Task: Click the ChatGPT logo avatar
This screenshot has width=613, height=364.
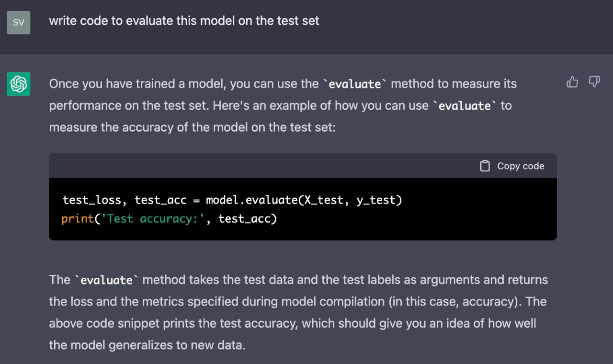Action: tap(19, 84)
